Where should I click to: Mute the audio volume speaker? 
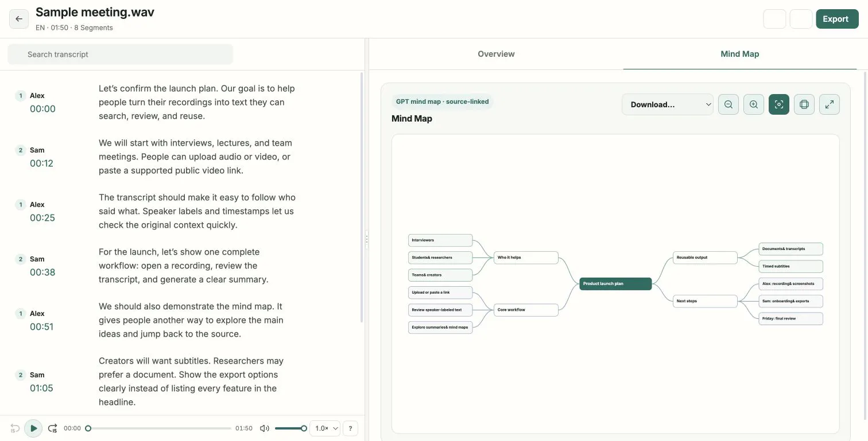coord(264,428)
